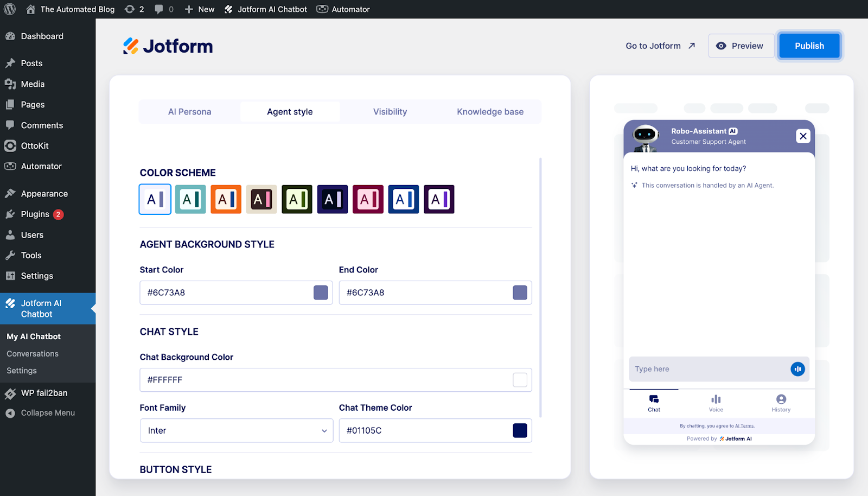868x496 pixels.
Task: Collapse the admin sidebar menu
Action: pyautogui.click(x=40, y=412)
